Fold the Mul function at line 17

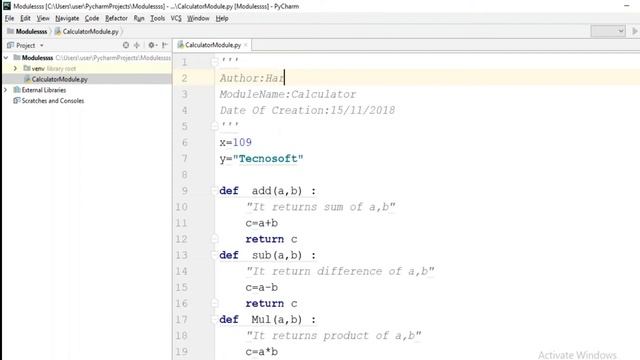click(214, 320)
